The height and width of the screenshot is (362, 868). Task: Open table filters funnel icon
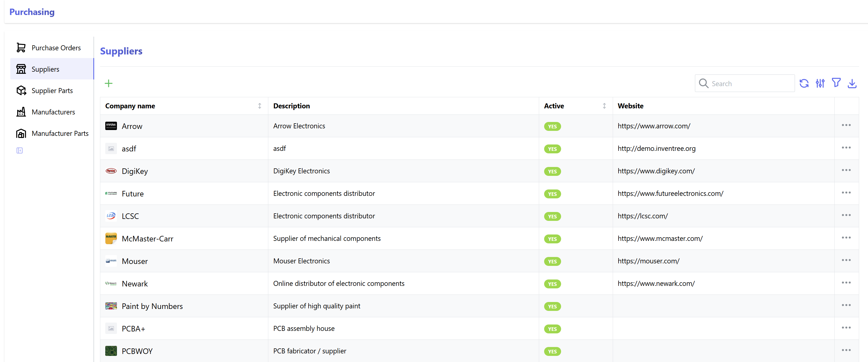(836, 83)
